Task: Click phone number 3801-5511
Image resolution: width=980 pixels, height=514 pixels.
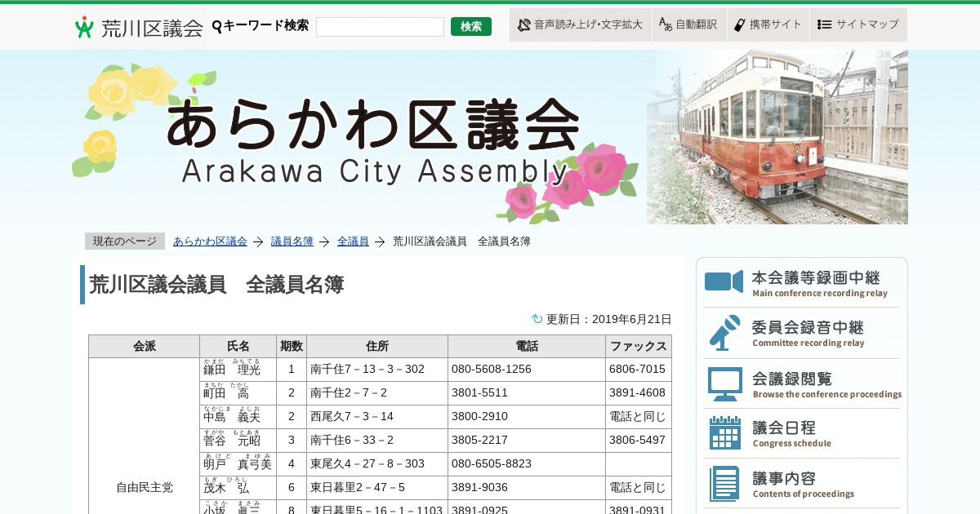Action: pos(480,392)
